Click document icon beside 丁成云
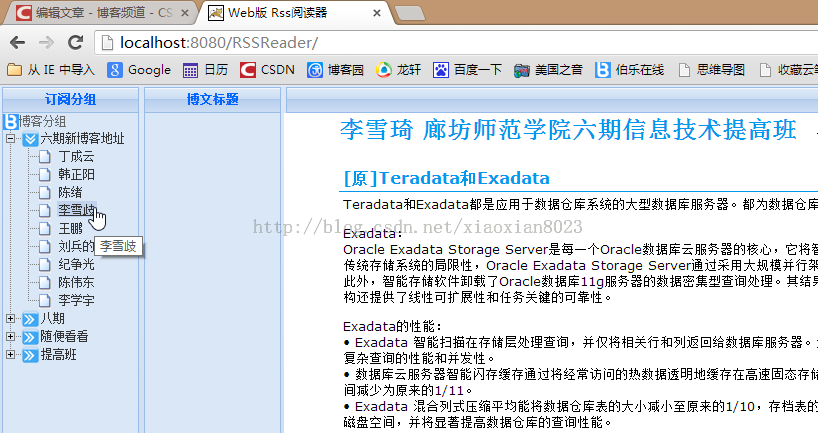Viewport: 818px width, 433px height. click(x=45, y=157)
